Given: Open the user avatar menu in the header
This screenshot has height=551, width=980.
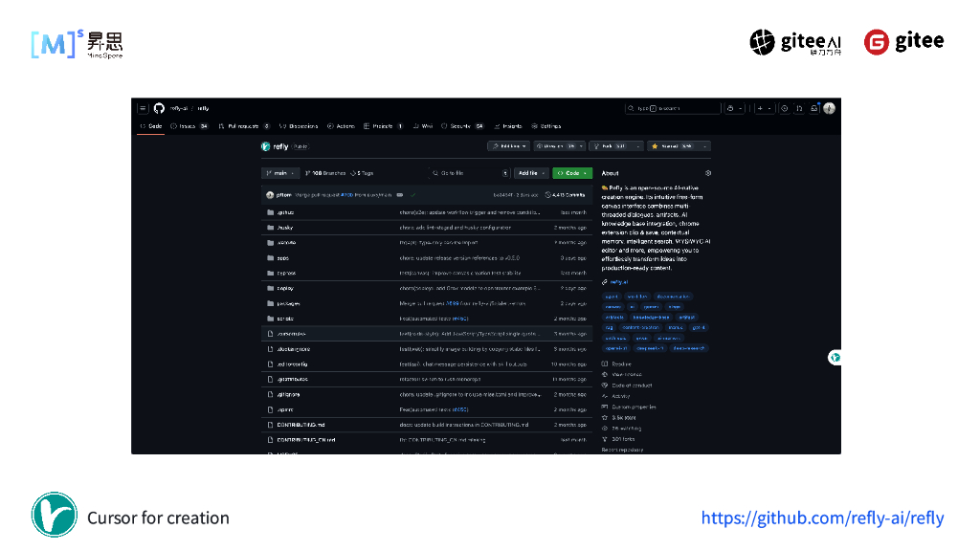Looking at the screenshot, I should (x=830, y=108).
